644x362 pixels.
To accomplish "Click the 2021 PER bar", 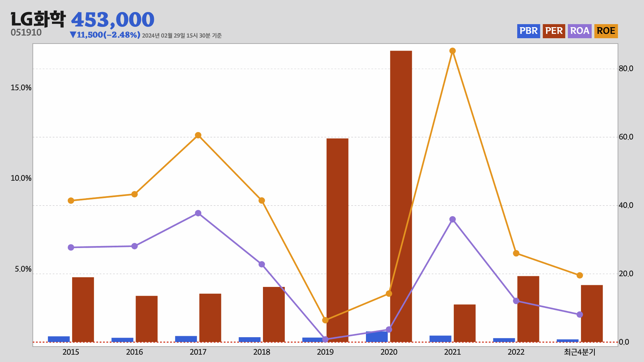I will click(465, 323).
